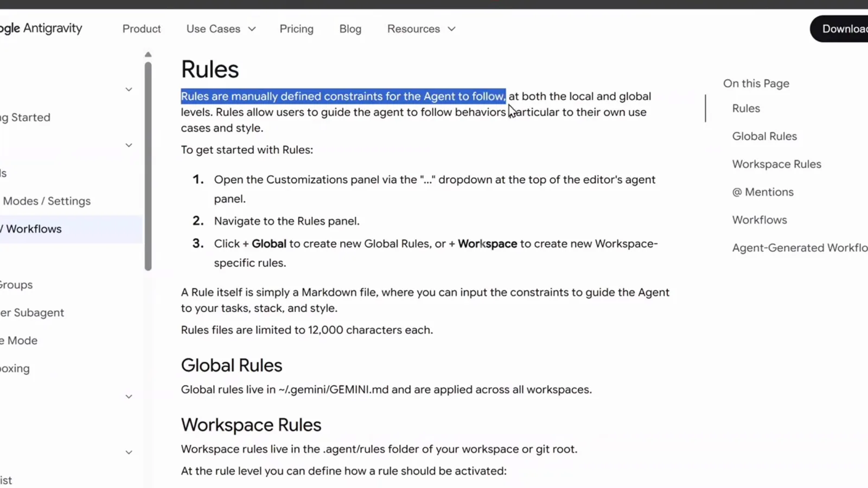868x488 pixels.
Task: Open the Product menu item
Action: [x=142, y=29]
